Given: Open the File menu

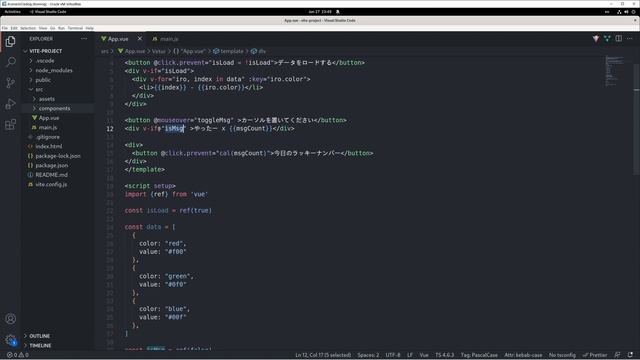Looking at the screenshot, I should point(5,28).
